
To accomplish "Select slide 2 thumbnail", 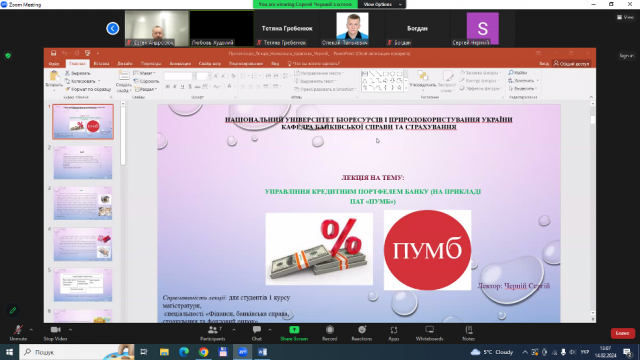I will pos(83,162).
